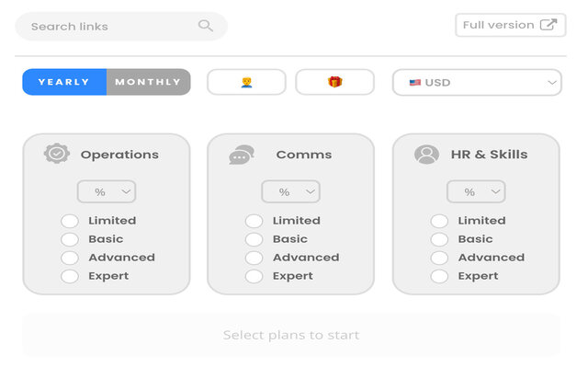Open the Operations percent dropdown
Screen dimensions: 588x368
pos(107,191)
